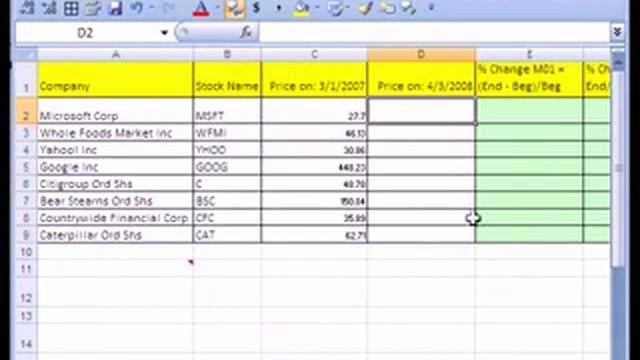
Task: Select the Stock Name header cell
Action: (227, 79)
